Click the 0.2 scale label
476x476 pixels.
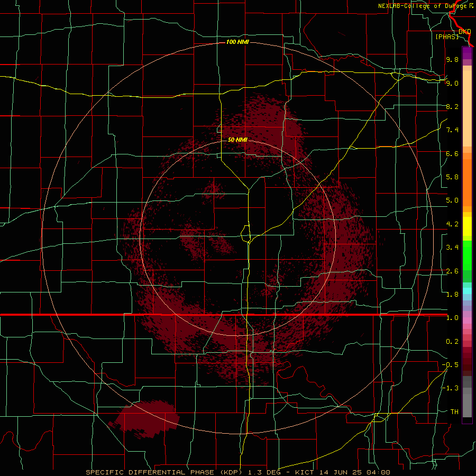click(x=452, y=342)
